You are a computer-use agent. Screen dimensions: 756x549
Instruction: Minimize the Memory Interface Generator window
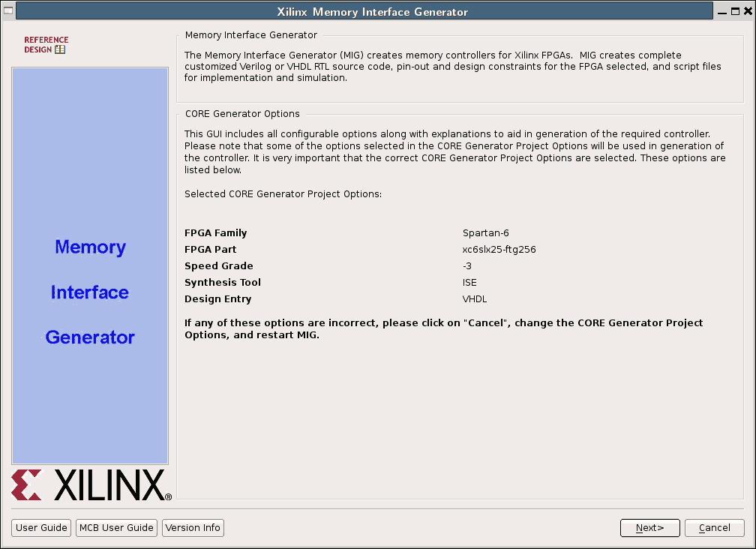point(720,11)
